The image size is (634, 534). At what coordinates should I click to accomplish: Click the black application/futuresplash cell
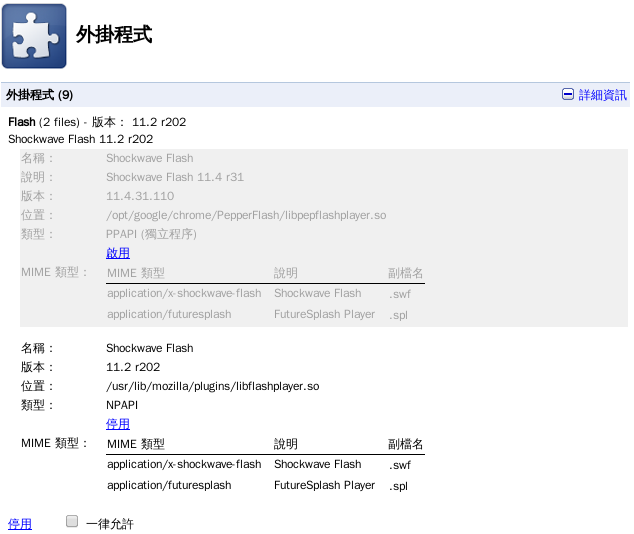click(169, 485)
